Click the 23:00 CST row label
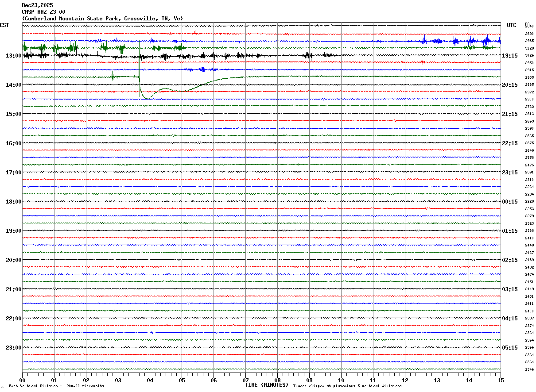The height and width of the screenshot is (392, 536). coord(13,348)
